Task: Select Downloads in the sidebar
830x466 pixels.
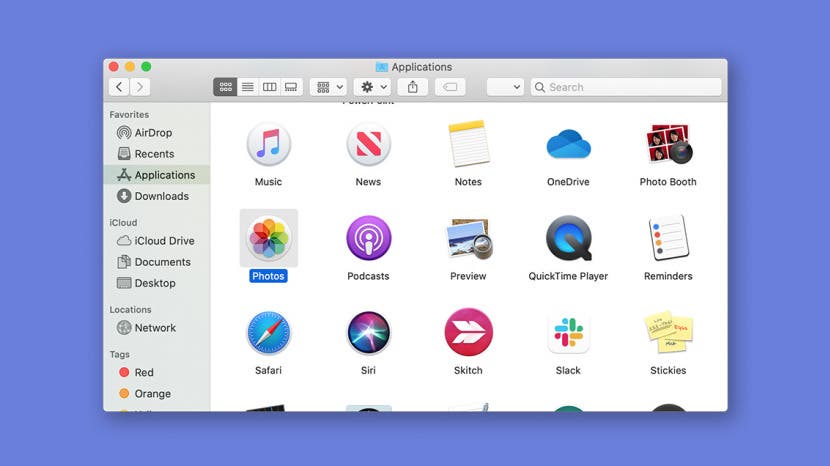Action: click(x=156, y=196)
